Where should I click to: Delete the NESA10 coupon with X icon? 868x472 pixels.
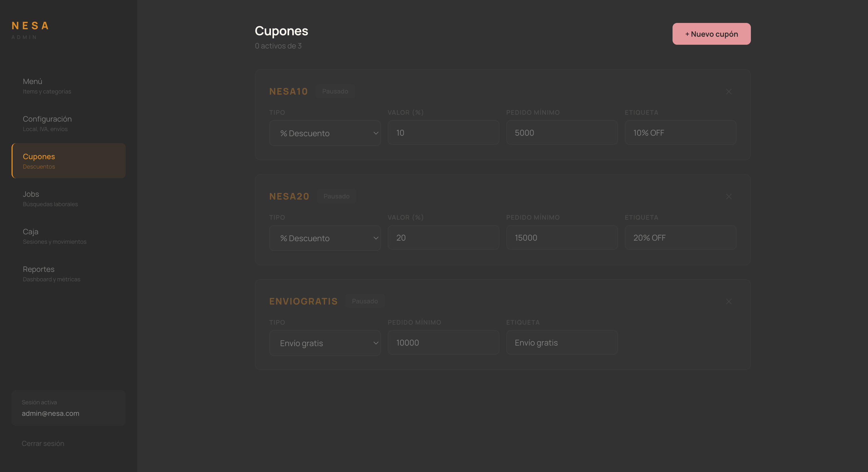point(728,91)
